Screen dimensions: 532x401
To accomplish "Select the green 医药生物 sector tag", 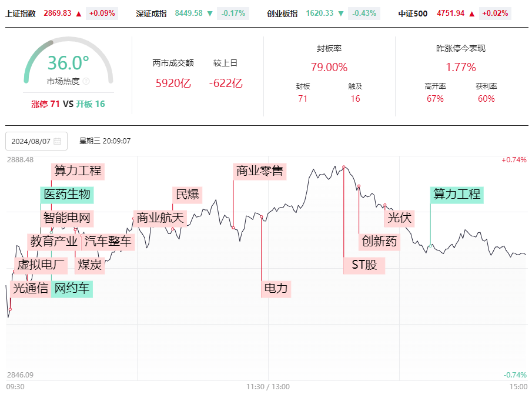I will [67, 195].
